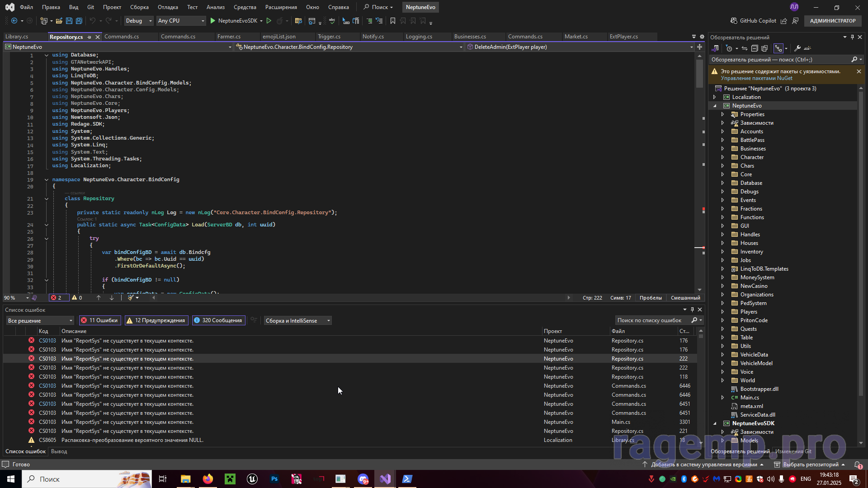
Task: Toggle the 11 Ошибки errors filter
Action: point(99,320)
